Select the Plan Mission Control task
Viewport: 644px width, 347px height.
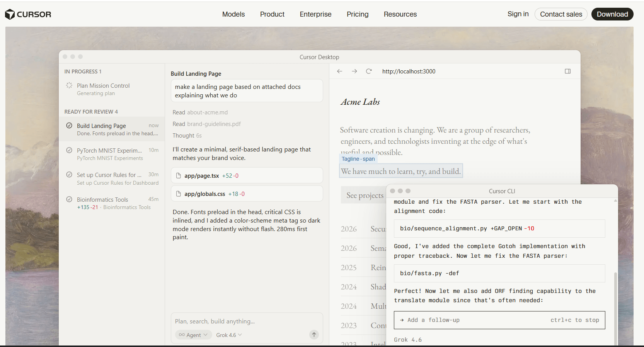coord(112,89)
